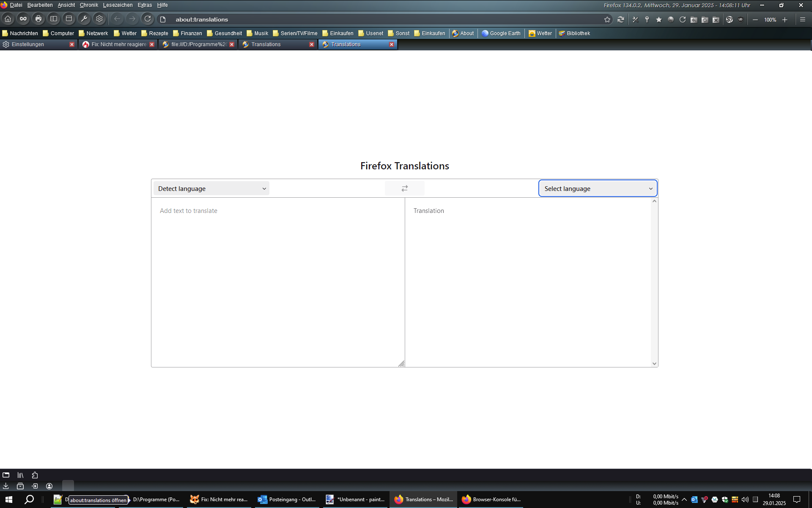Toggle the sidebar panel icon in toolbar
812x508 pixels.
click(x=54, y=19)
